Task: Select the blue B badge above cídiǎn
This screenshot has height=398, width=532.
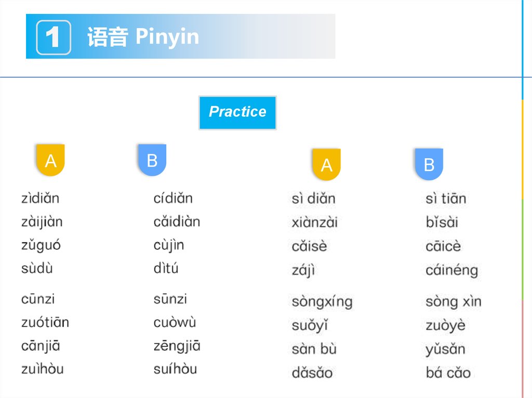Action: (152, 160)
